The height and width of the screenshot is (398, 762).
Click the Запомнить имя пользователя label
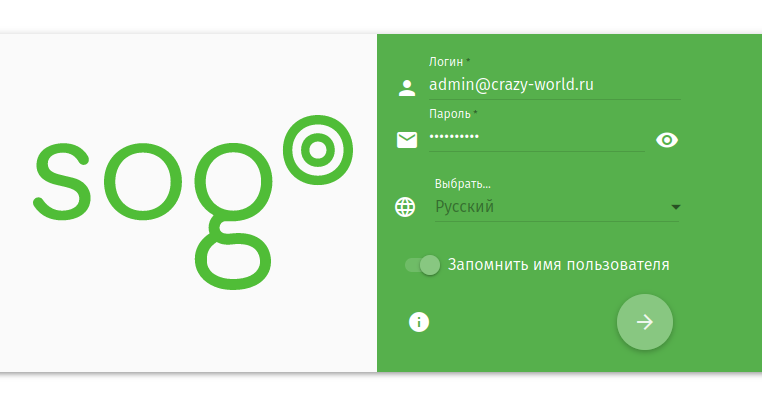[558, 265]
